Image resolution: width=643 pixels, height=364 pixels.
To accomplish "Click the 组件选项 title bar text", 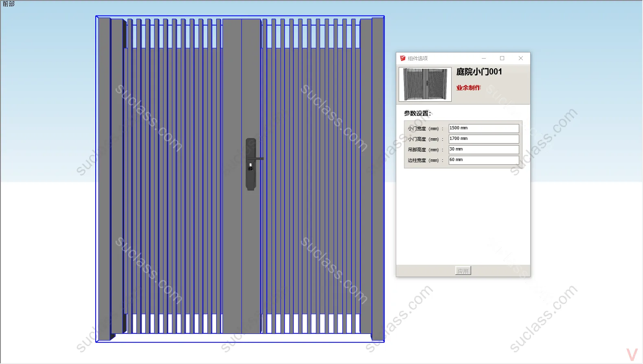I will point(418,59).
